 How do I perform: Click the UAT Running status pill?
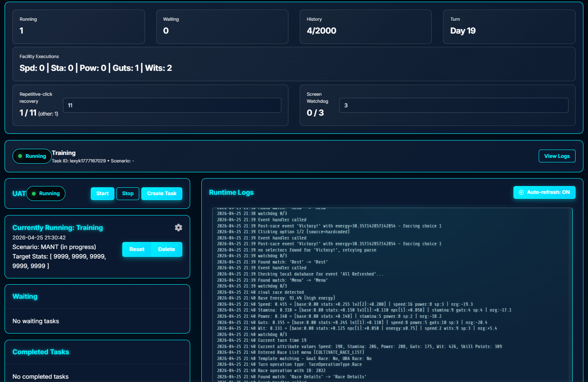click(x=46, y=193)
